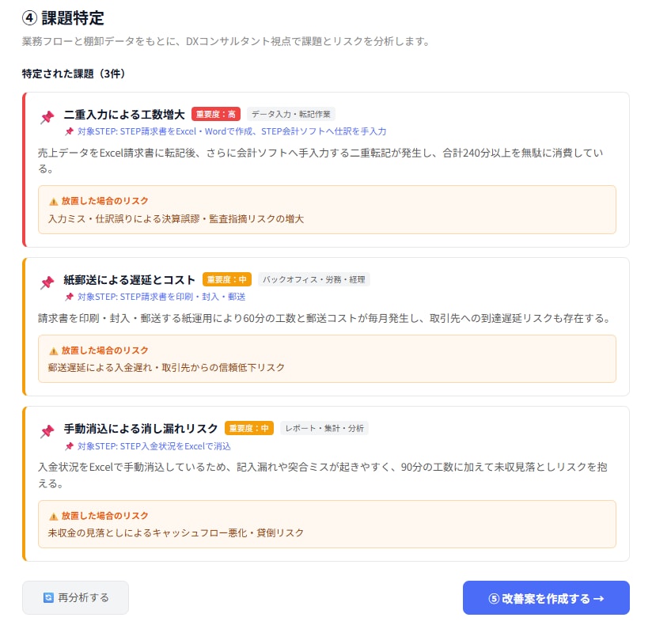Click description 売上データをExcel請求書に転記後
Viewport: 671px width, 644px height.
(x=320, y=161)
